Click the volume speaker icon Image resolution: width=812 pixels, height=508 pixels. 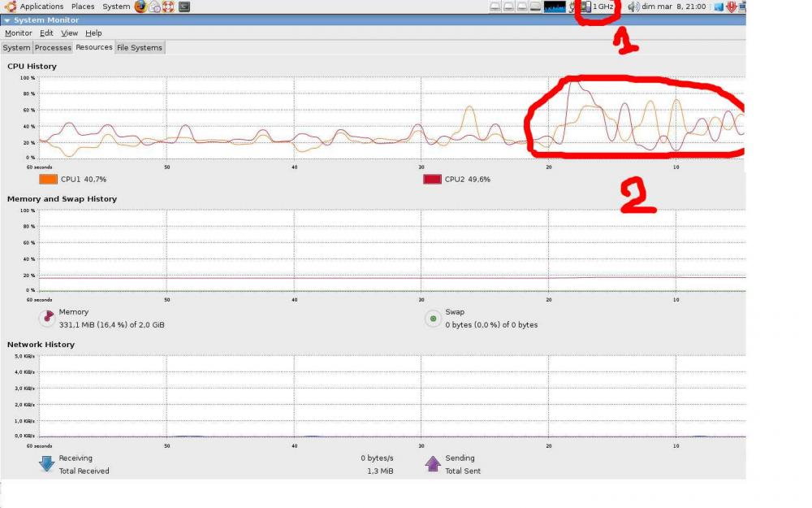click(633, 7)
